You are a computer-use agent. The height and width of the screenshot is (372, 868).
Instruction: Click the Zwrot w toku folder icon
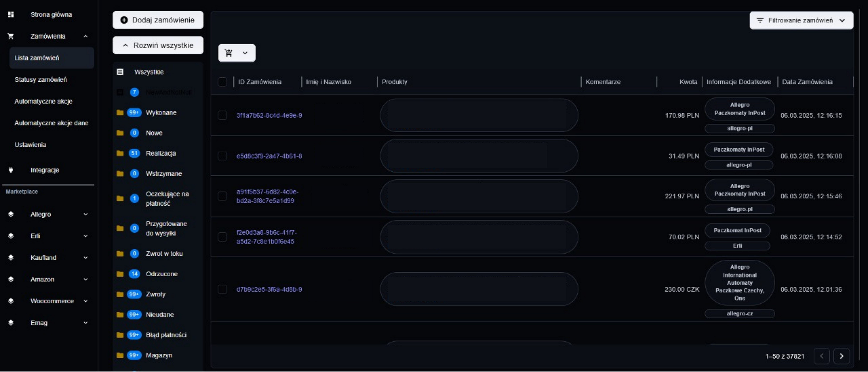click(120, 254)
